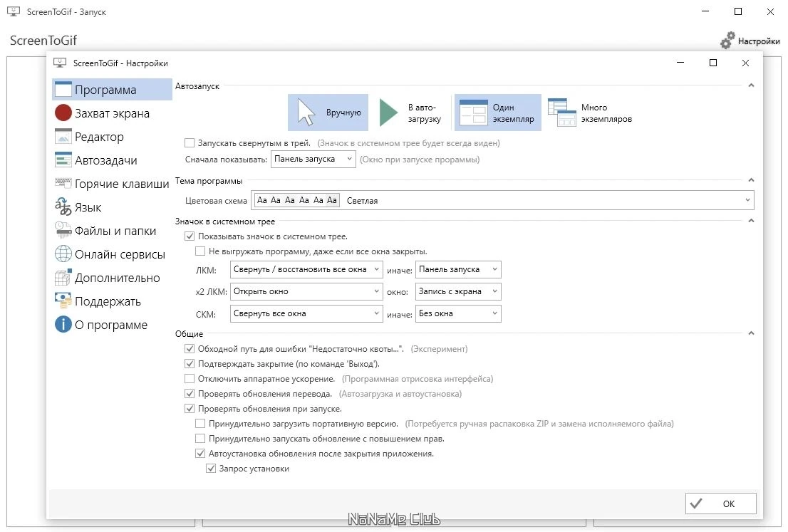Uncheck Проверять обновления при запуске
The image size is (788, 532).
[190, 408]
